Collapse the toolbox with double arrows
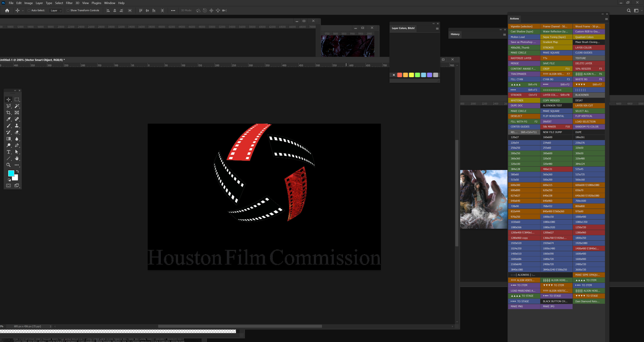 [x=15, y=91]
